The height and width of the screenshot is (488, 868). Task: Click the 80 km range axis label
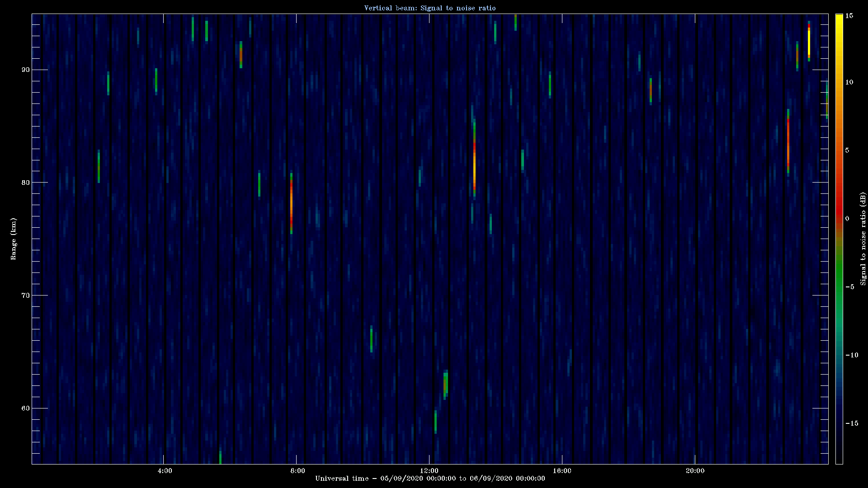coord(25,183)
